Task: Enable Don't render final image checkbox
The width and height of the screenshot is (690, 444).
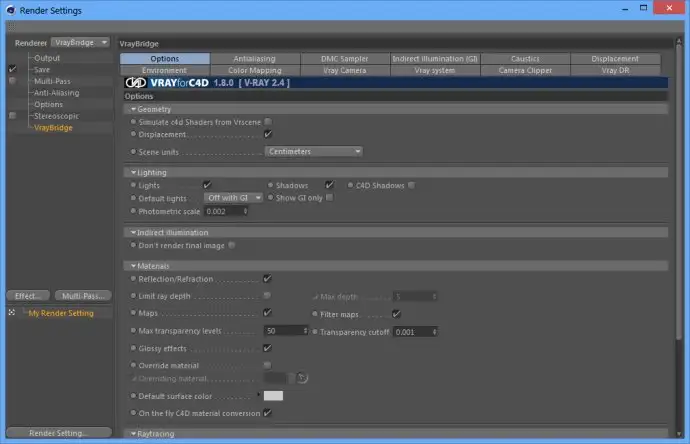Action: (x=231, y=245)
